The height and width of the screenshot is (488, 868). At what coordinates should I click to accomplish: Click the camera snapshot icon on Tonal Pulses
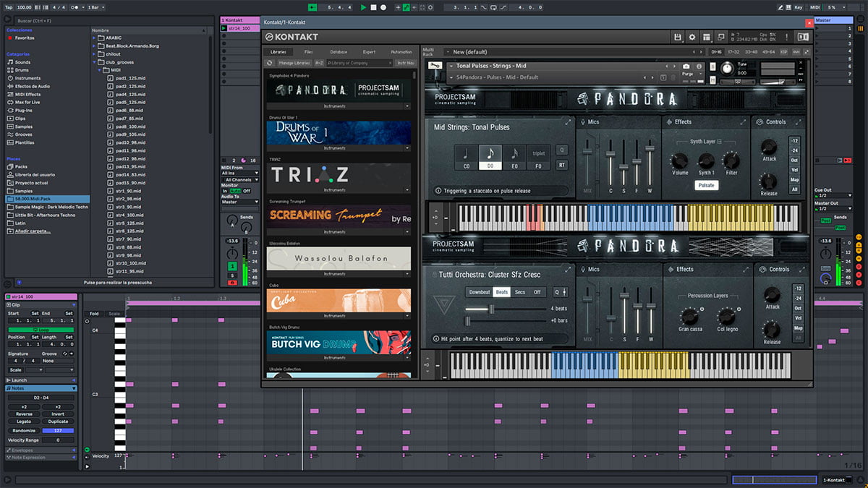(x=686, y=66)
